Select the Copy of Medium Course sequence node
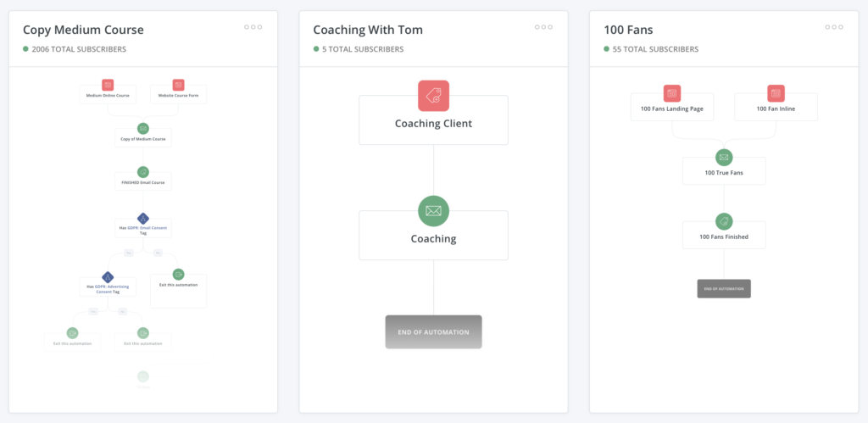Image resolution: width=868 pixels, height=423 pixels. pos(142,138)
